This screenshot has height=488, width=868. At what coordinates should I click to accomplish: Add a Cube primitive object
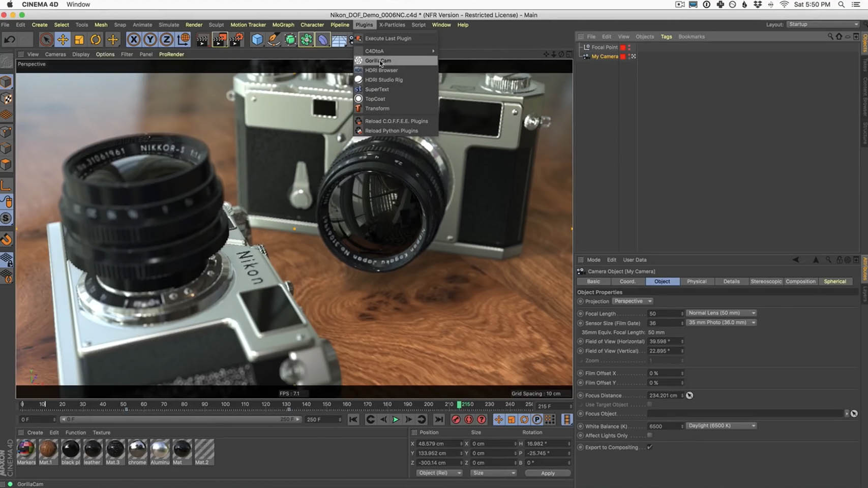pos(257,40)
